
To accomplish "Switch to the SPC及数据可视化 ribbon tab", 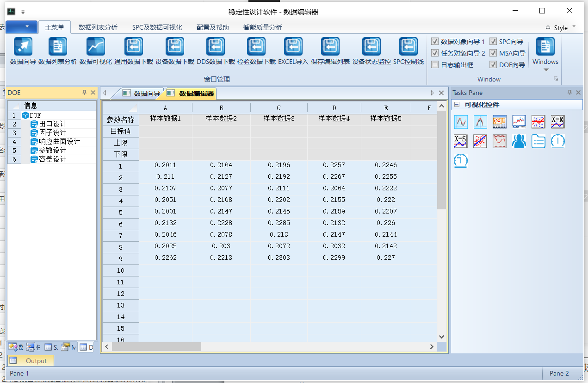I will click(x=157, y=27).
